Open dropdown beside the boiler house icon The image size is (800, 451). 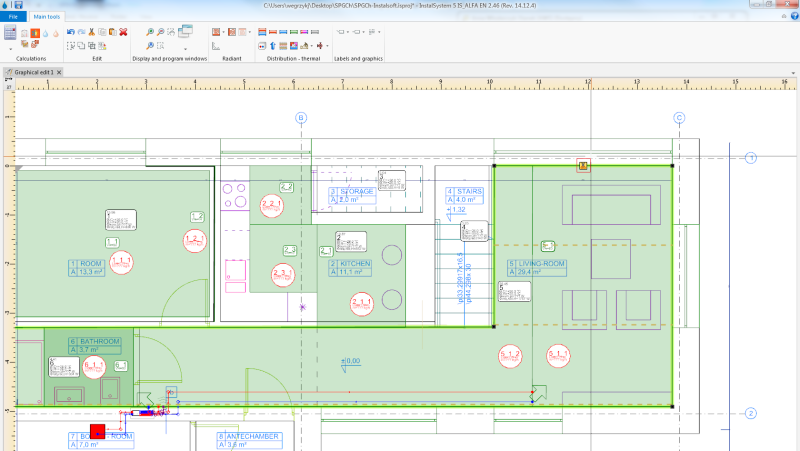(312, 46)
